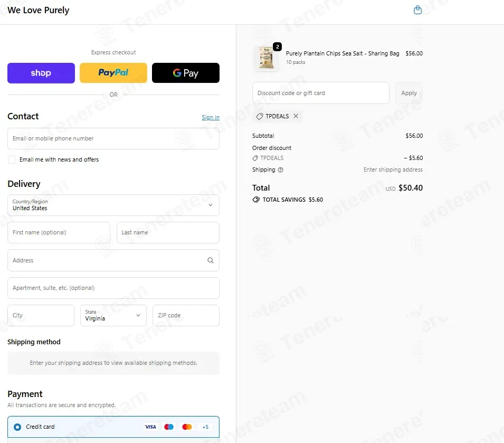Click the product price $56.00 beside the item
This screenshot has height=443, width=504.
tap(414, 53)
